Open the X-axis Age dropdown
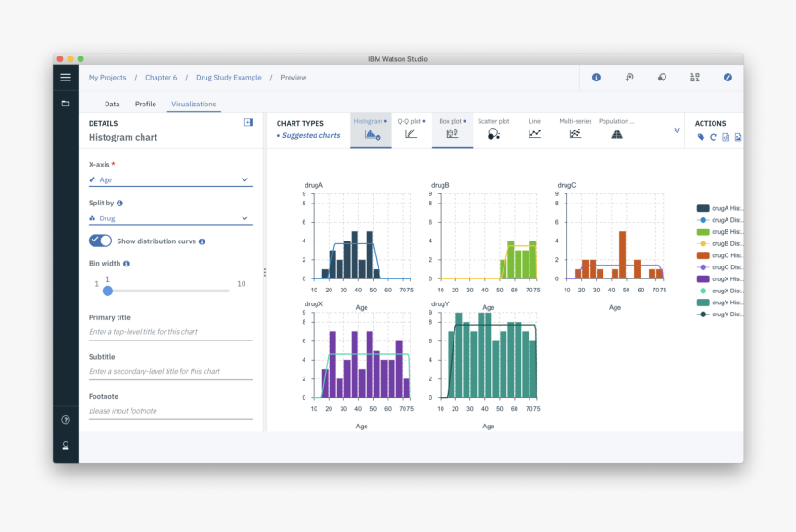 (x=170, y=179)
